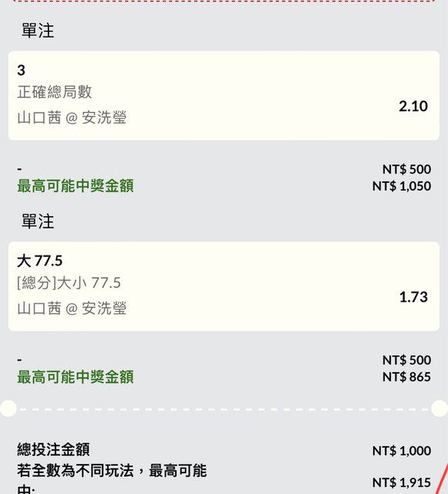This screenshot has height=494, width=448.
Task: Click the bold selection number 3
Action: (x=21, y=70)
